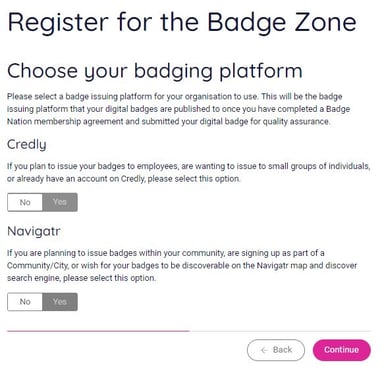The image size is (384, 369).
Task: Click the introductory paragraph starting 'Please select'
Action: (x=179, y=109)
